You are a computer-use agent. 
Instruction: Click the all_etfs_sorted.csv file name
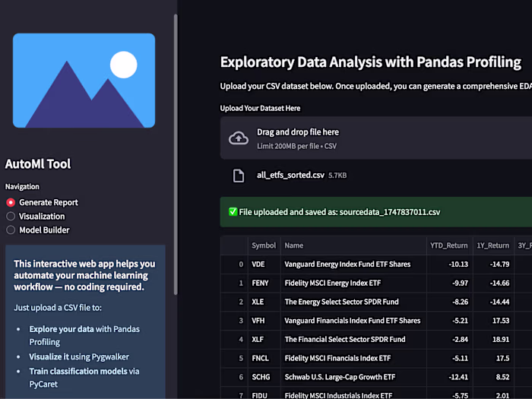point(290,175)
